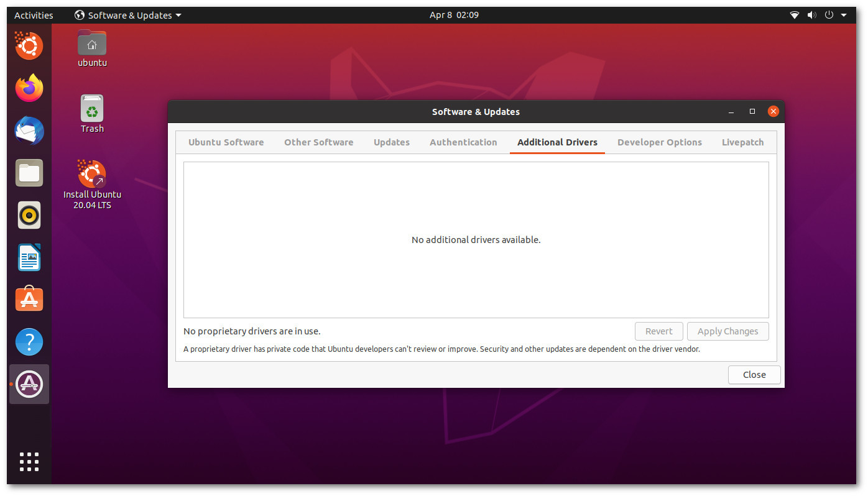Viewport: 868px width, 496px height.
Task: Click the Activities button
Action: tap(34, 15)
